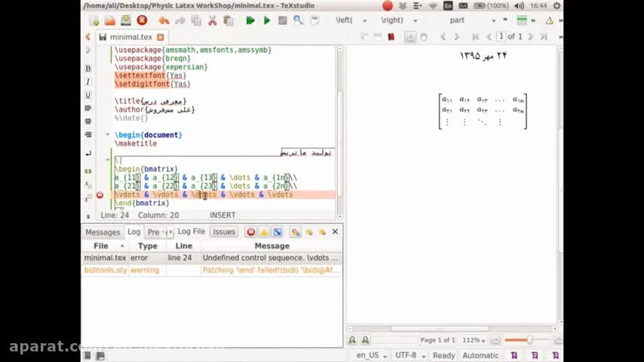Viewport: 644px width, 362px height.
Task: Click the Underline icon in editor sidebar
Action: click(x=88, y=95)
